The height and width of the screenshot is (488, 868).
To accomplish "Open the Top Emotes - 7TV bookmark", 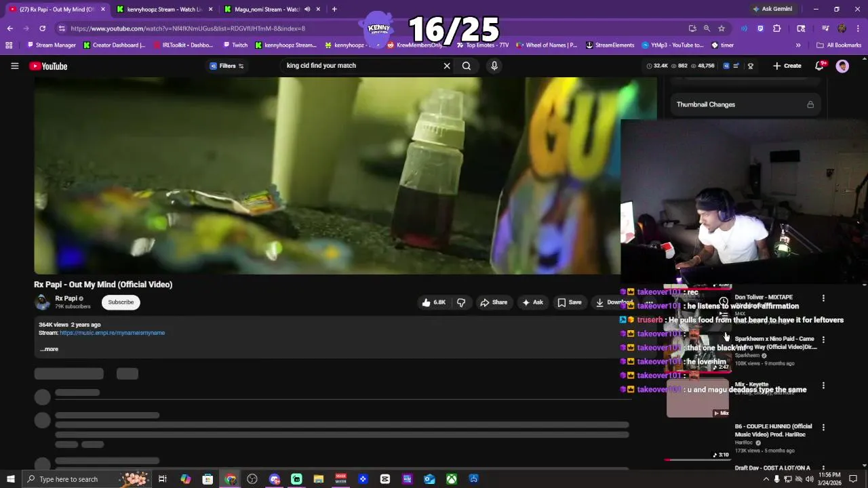I will click(x=482, y=45).
